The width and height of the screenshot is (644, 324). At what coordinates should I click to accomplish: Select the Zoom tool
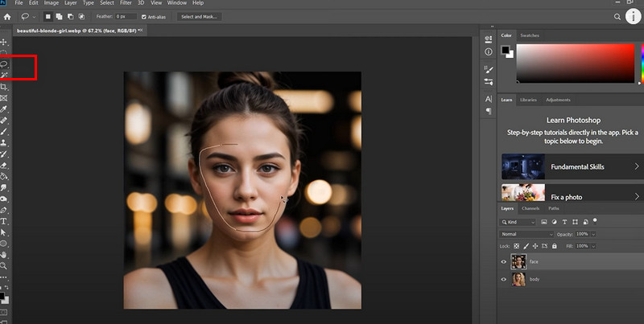click(x=4, y=266)
